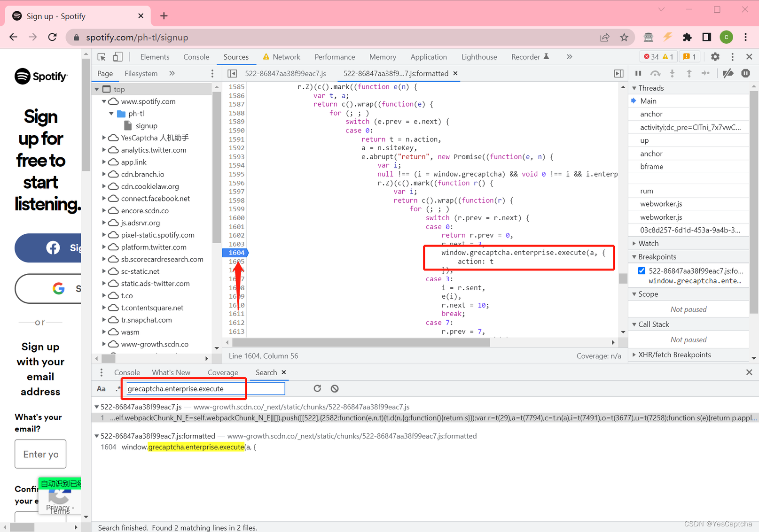Uncheck the 522-86847aa38f99eac7.js breakpoint checkbox
Viewport: 759px width, 532px height.
tap(642, 270)
